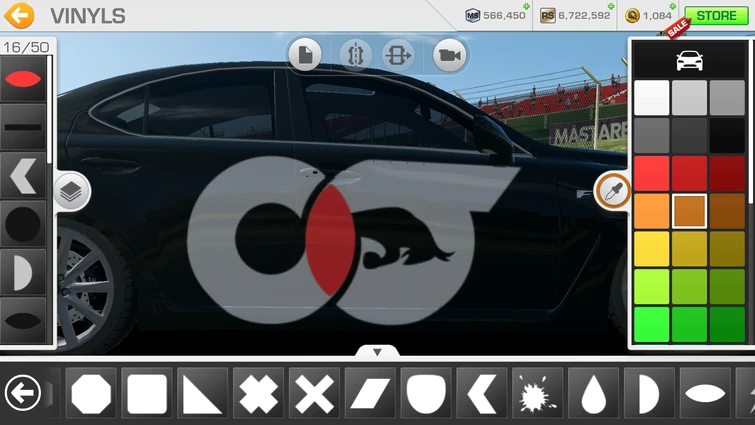Add the thick cross shape
The height and width of the screenshot is (425, 755).
(259, 393)
